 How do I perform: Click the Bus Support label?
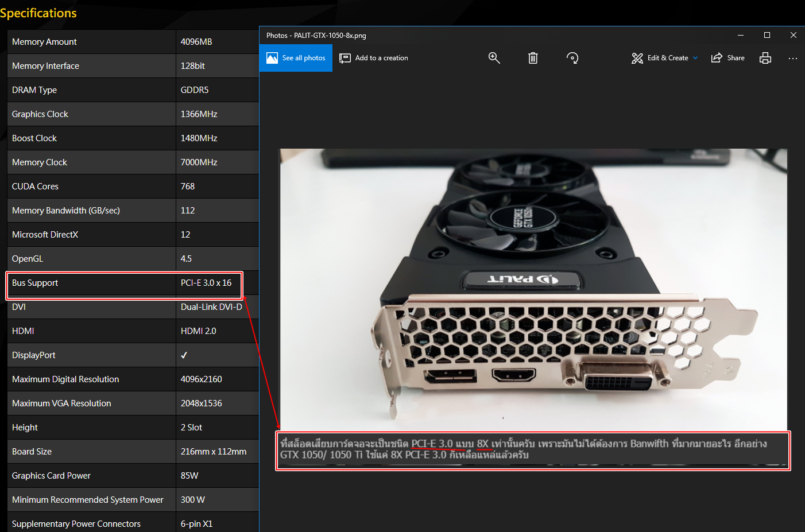(35, 283)
